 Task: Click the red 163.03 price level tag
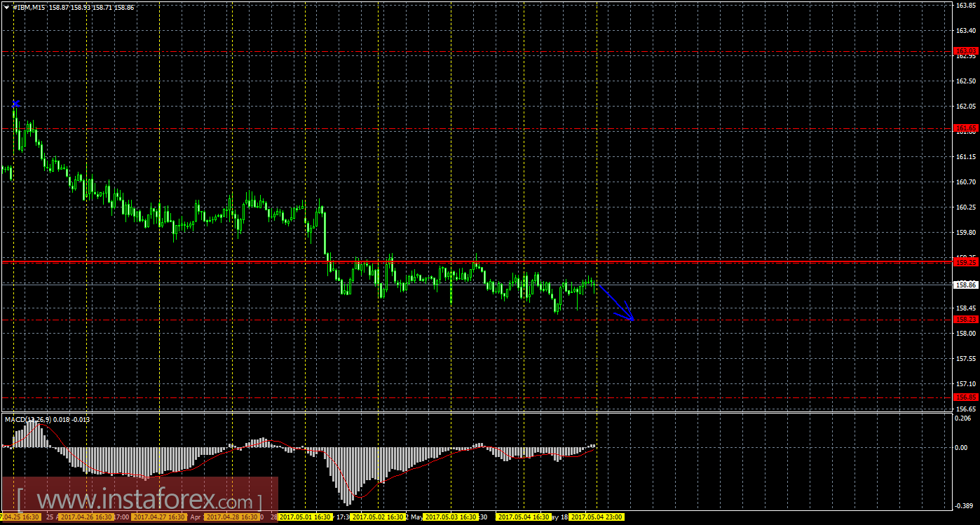point(966,51)
